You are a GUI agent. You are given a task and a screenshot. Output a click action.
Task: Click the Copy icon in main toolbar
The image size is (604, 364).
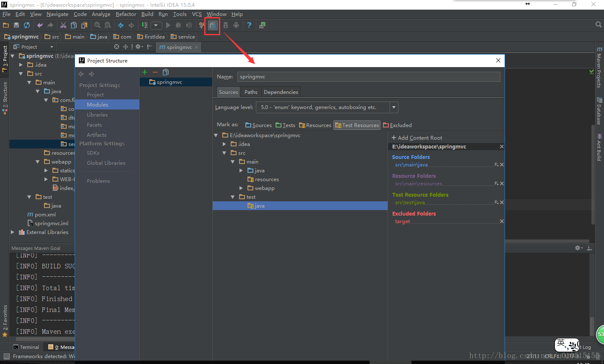click(x=74, y=25)
